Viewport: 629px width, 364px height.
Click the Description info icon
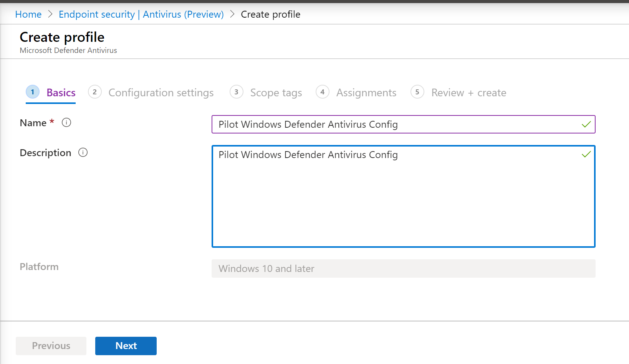[x=83, y=153]
